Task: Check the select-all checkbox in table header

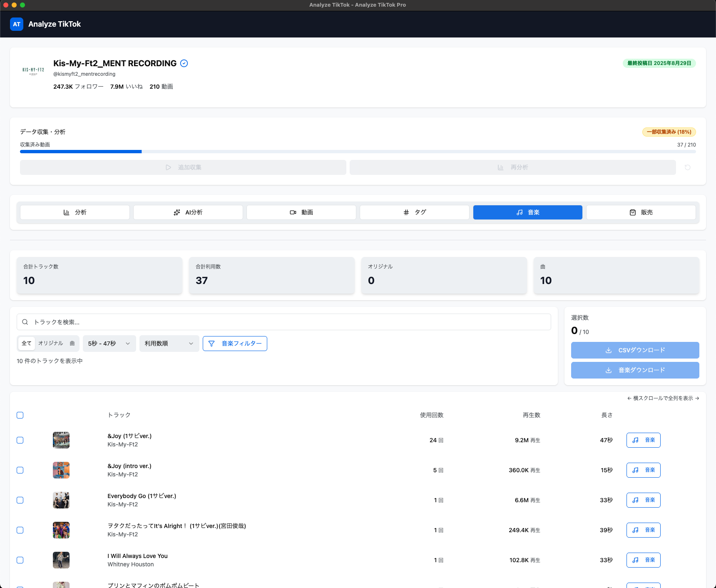Action: point(20,415)
